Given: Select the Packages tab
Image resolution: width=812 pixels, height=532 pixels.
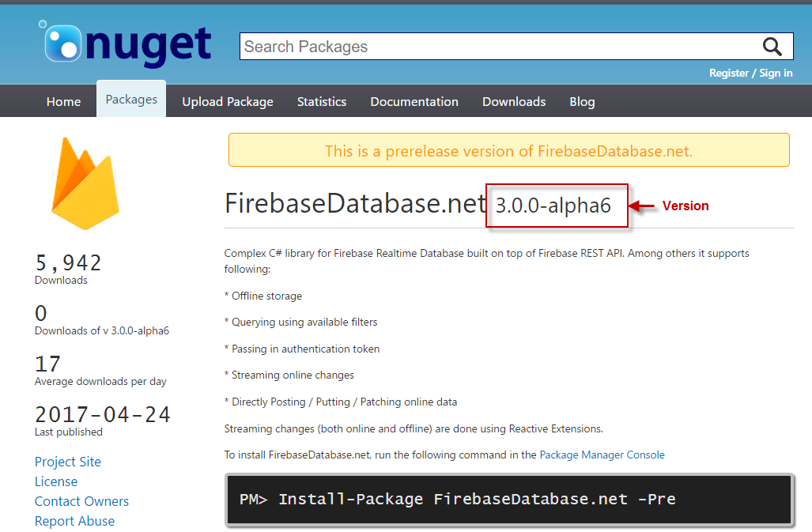Looking at the screenshot, I should click(x=131, y=100).
